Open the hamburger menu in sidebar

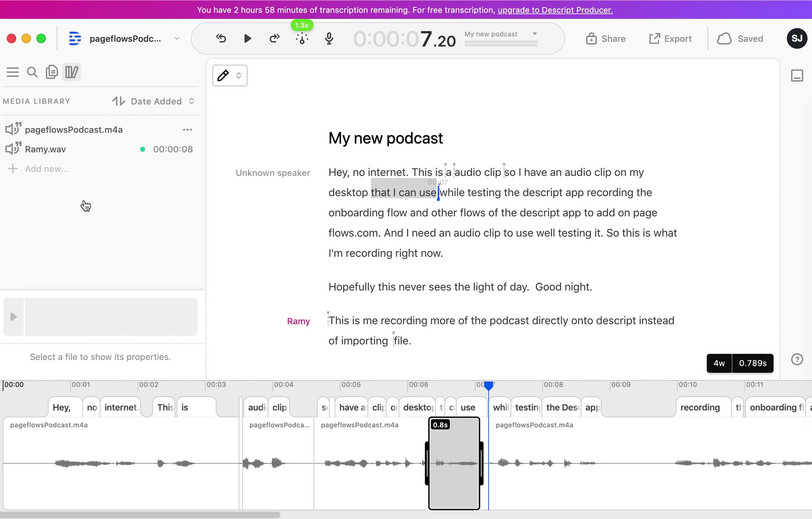(x=13, y=72)
